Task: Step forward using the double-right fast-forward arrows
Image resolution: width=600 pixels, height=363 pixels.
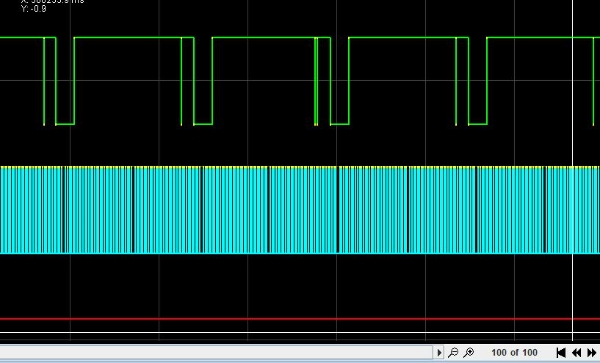Action: click(592, 352)
